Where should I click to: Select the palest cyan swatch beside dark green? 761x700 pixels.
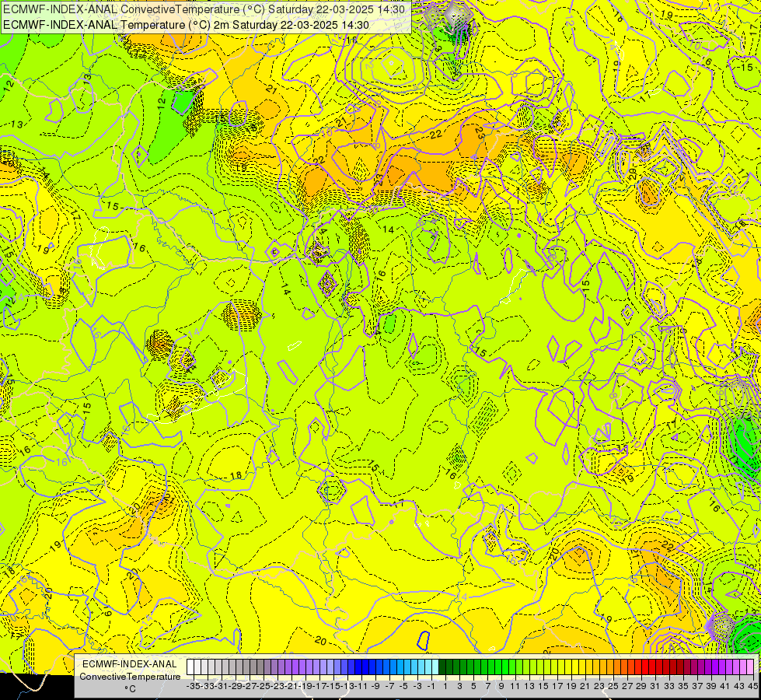click(435, 667)
